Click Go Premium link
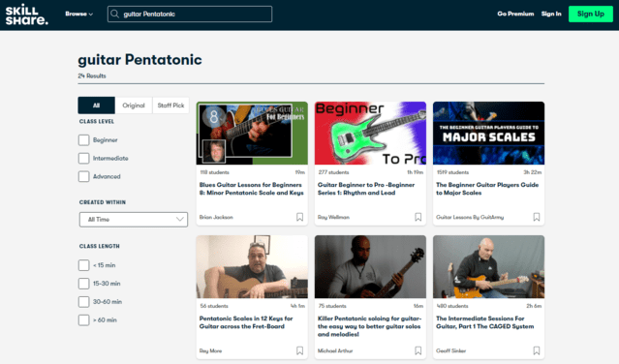 pyautogui.click(x=515, y=14)
